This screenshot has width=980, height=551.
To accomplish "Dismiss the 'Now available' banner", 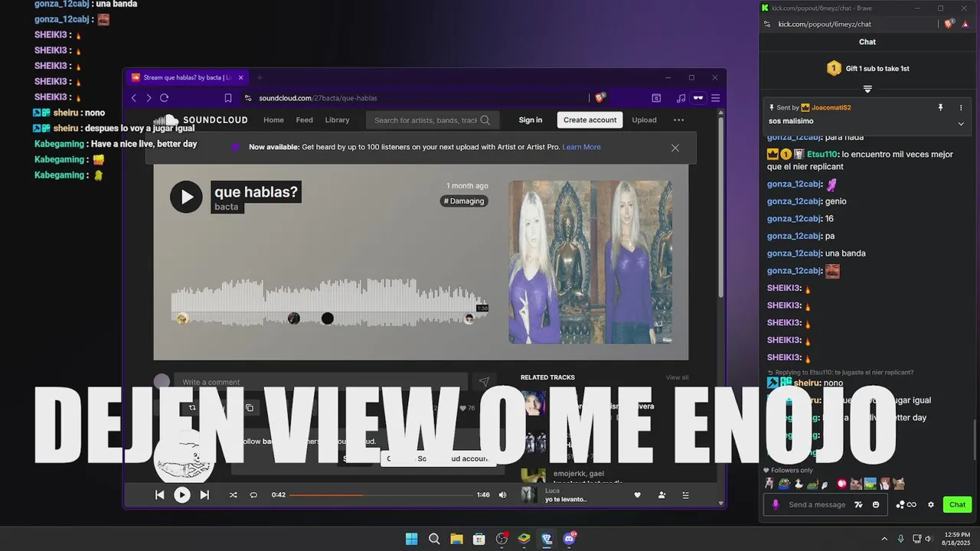I will [675, 148].
